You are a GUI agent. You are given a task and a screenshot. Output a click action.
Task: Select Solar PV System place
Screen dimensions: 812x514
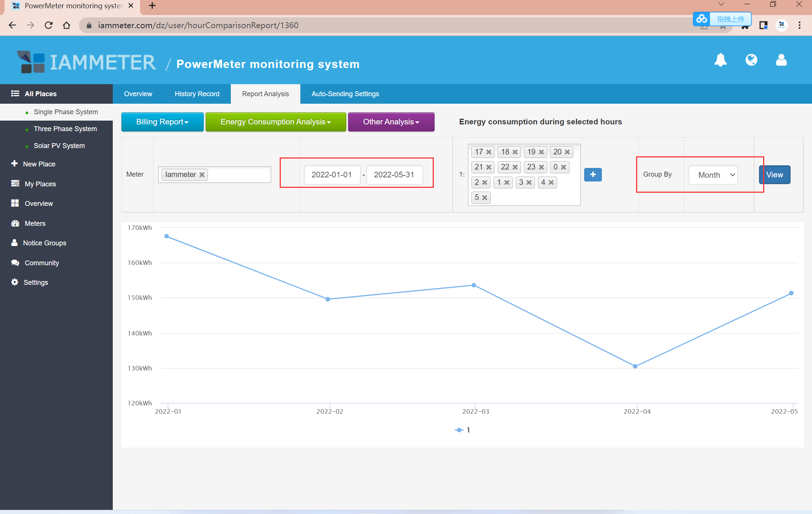59,146
